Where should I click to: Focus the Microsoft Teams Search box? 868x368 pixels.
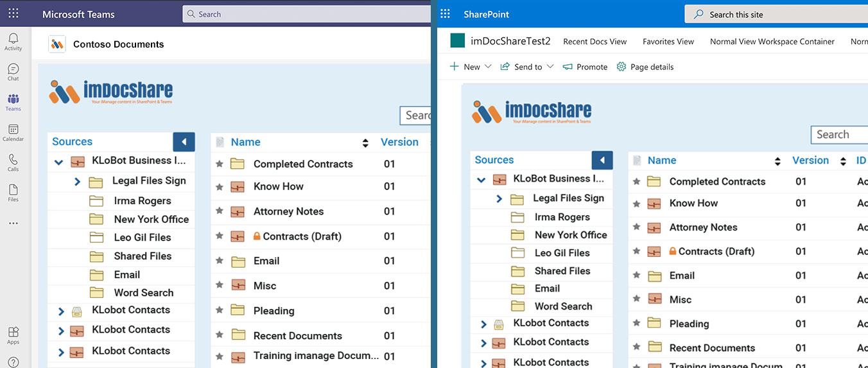(x=307, y=14)
